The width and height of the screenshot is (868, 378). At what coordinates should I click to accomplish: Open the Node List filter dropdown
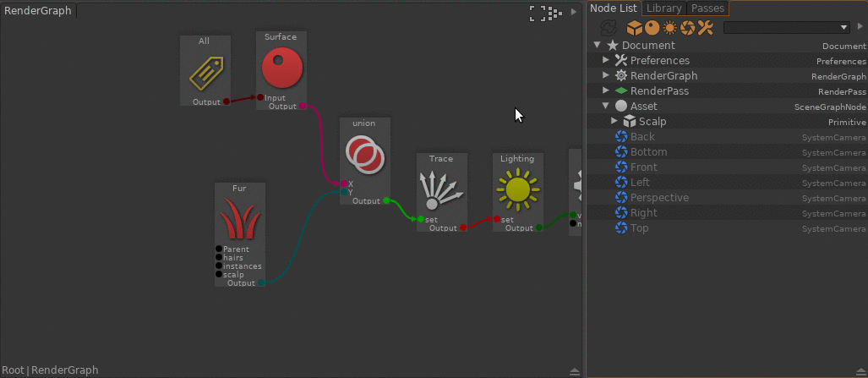coord(787,28)
